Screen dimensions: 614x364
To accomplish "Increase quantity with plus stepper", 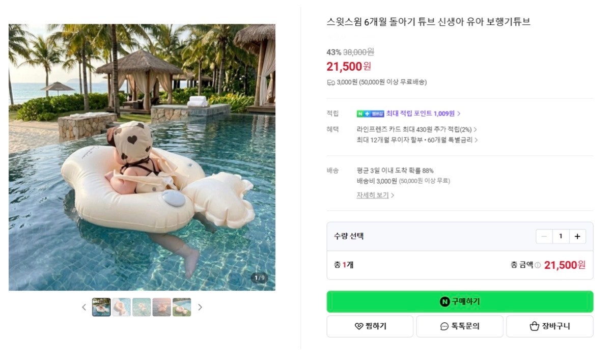I will click(577, 236).
